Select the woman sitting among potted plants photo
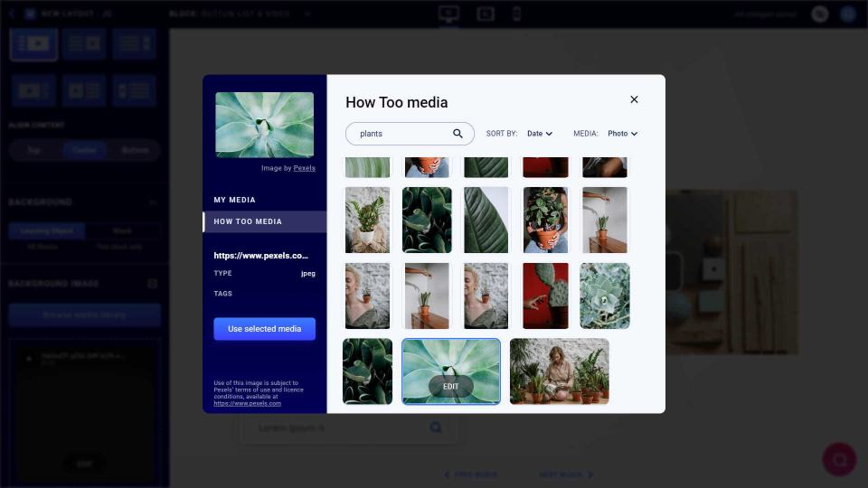The image size is (868, 488). (x=559, y=371)
